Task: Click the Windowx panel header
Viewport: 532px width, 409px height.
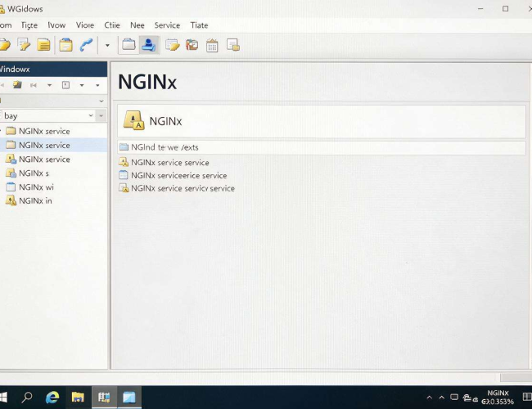Action: 53,70
